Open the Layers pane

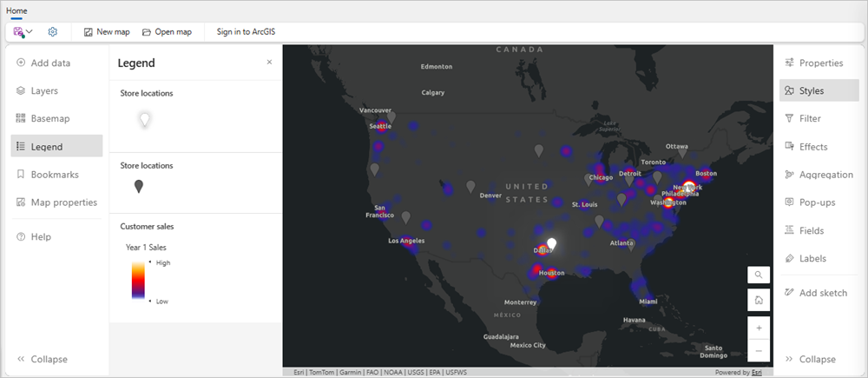coord(56,90)
